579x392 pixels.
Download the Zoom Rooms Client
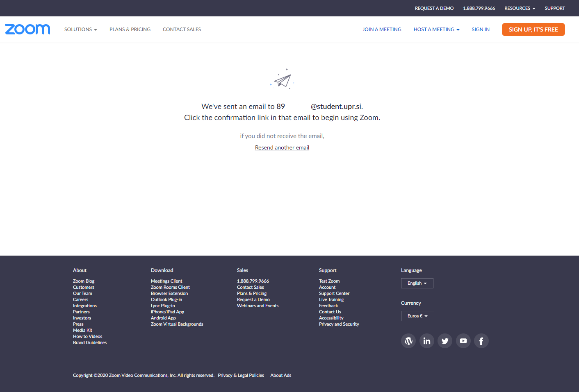(x=170, y=287)
